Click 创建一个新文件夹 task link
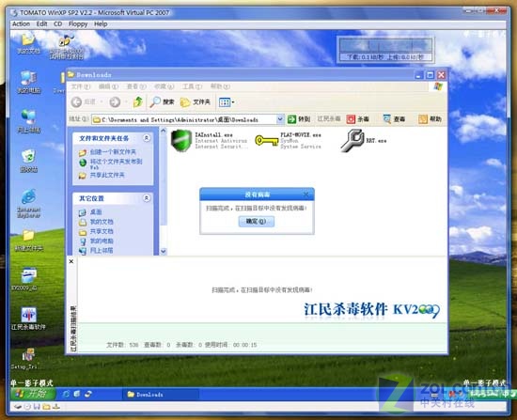The width and height of the screenshot is (517, 420). pos(107,152)
